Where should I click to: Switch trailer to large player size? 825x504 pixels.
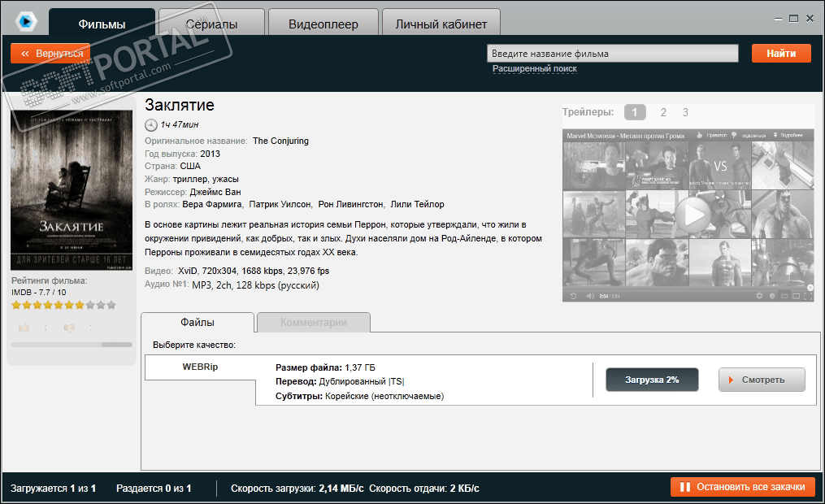point(796,296)
